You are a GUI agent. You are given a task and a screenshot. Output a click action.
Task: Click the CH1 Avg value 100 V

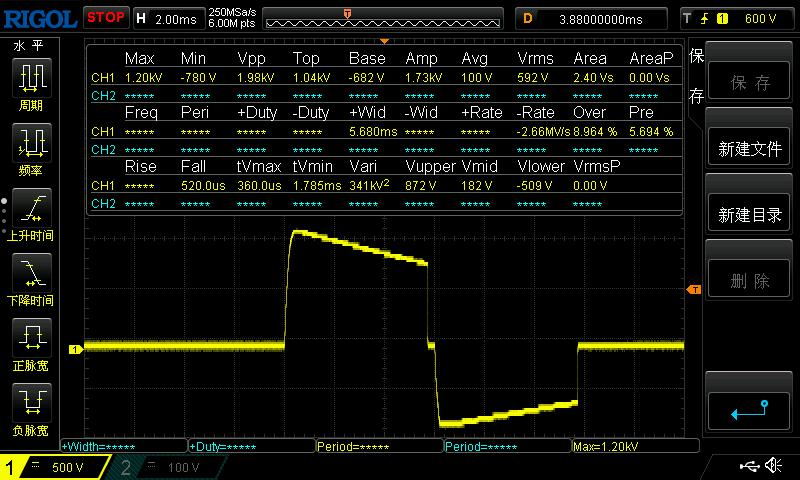(x=477, y=78)
